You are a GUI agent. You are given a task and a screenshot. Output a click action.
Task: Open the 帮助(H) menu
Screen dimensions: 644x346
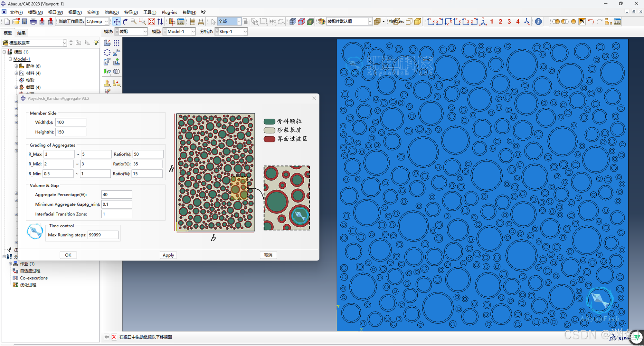[x=189, y=12]
